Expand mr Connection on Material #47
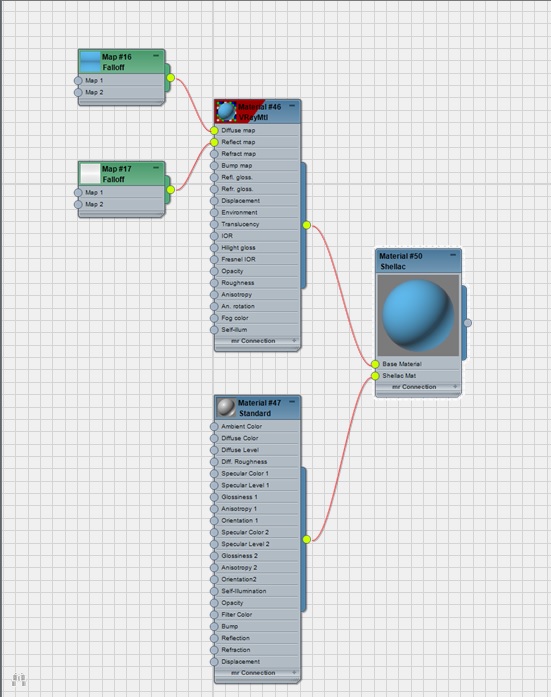 (294, 673)
